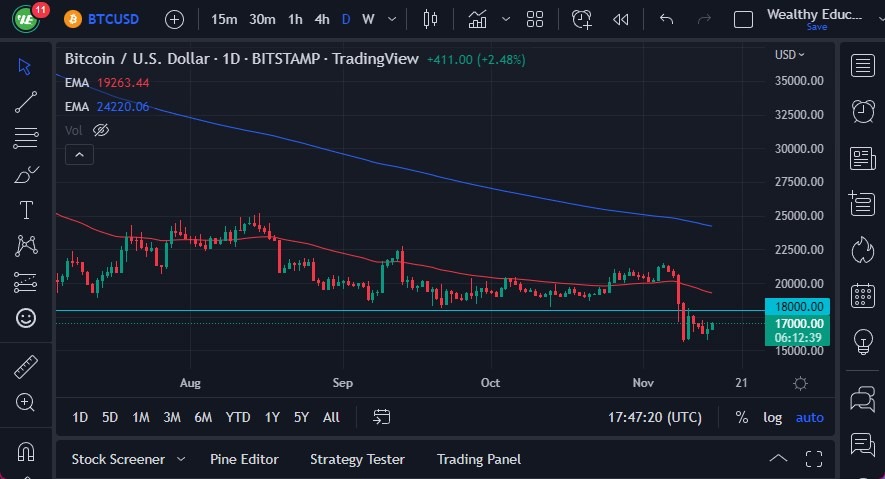Open the go to date calendar
This screenshot has width=885, height=479.
click(382, 418)
